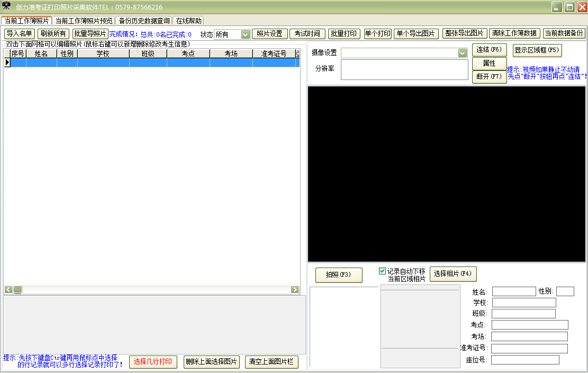The width and height of the screenshot is (588, 373).
Task: Click the 单个导出图片 button
Action: click(x=416, y=34)
